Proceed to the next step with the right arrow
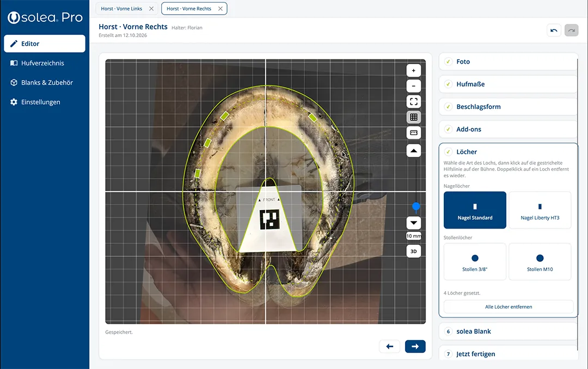Viewport: 588px width, 369px height. (415, 347)
